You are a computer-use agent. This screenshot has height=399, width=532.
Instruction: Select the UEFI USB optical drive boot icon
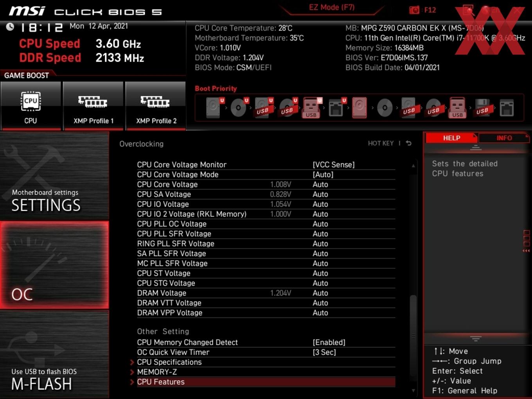tap(288, 108)
